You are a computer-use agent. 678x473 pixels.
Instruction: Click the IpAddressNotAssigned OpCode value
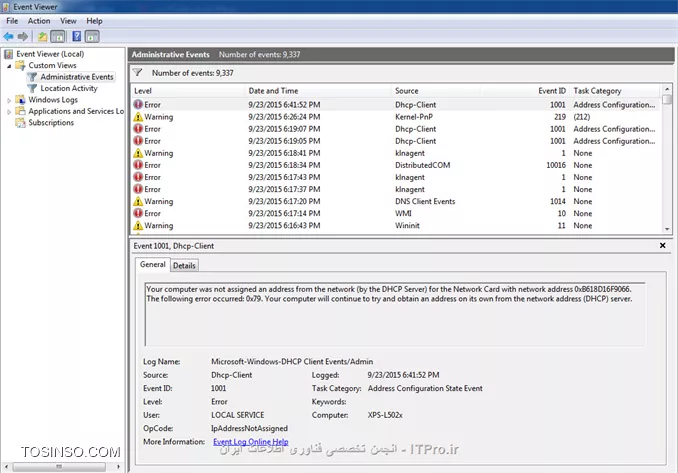point(249,428)
